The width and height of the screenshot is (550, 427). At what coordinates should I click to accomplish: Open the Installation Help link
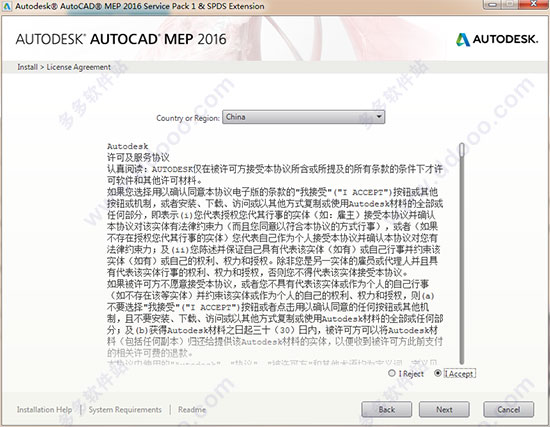tap(45, 409)
